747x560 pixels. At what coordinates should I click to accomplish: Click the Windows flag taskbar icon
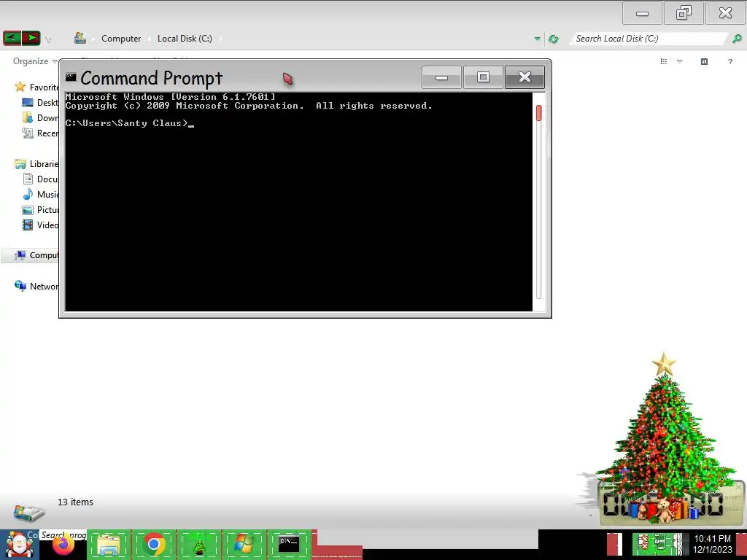244,544
